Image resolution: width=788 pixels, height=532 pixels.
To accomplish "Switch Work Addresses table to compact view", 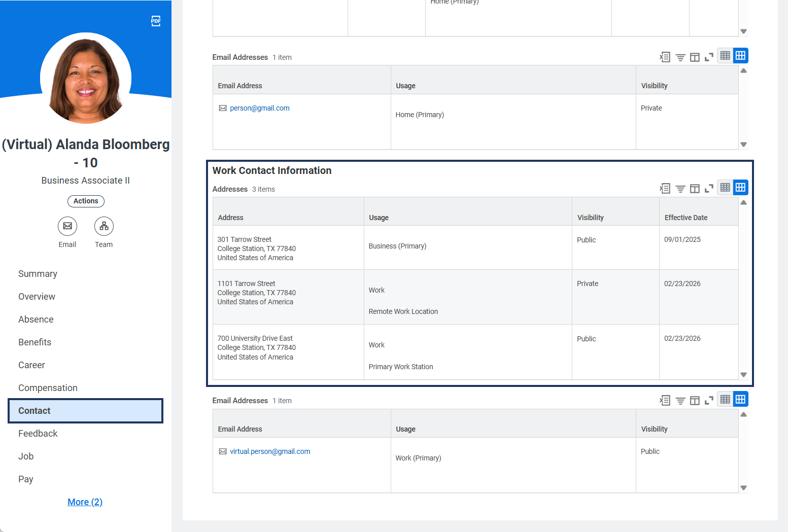I will pos(725,188).
